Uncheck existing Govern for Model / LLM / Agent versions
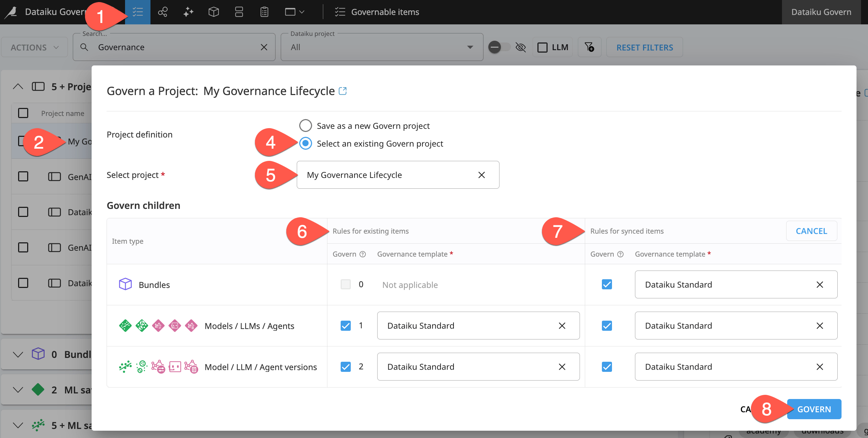The width and height of the screenshot is (868, 438). (x=346, y=367)
